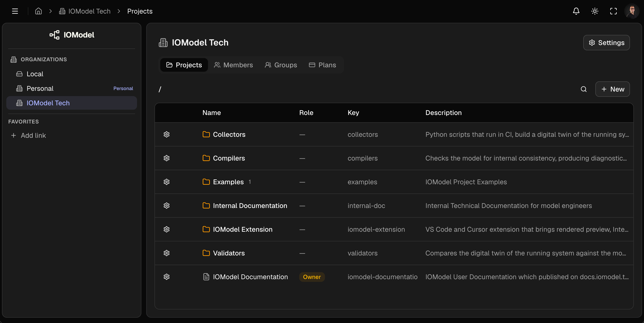This screenshot has height=323, width=644.
Task: Open settings gear for the Validators row
Action: click(167, 253)
